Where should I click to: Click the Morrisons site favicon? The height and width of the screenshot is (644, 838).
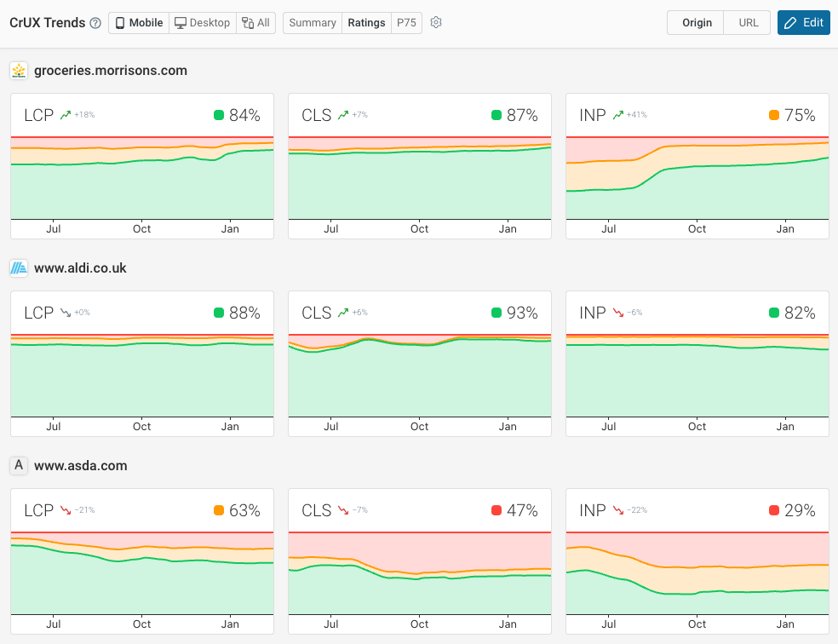tap(19, 71)
